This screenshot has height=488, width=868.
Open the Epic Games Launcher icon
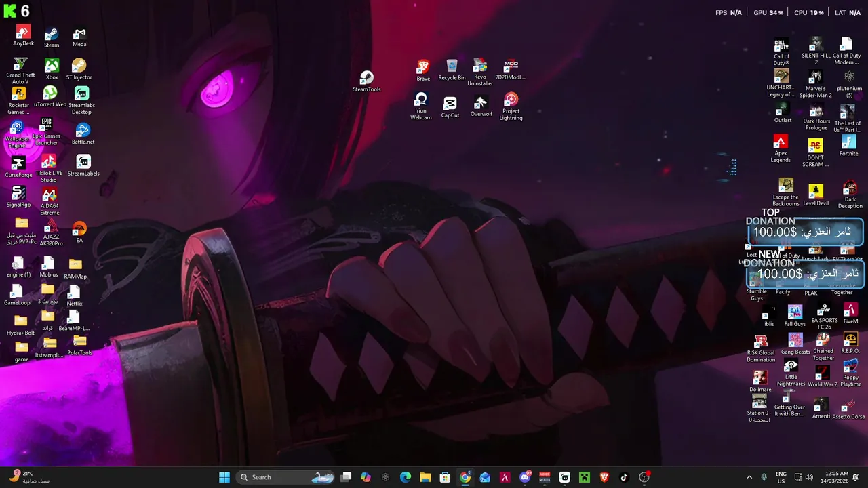[46, 131]
